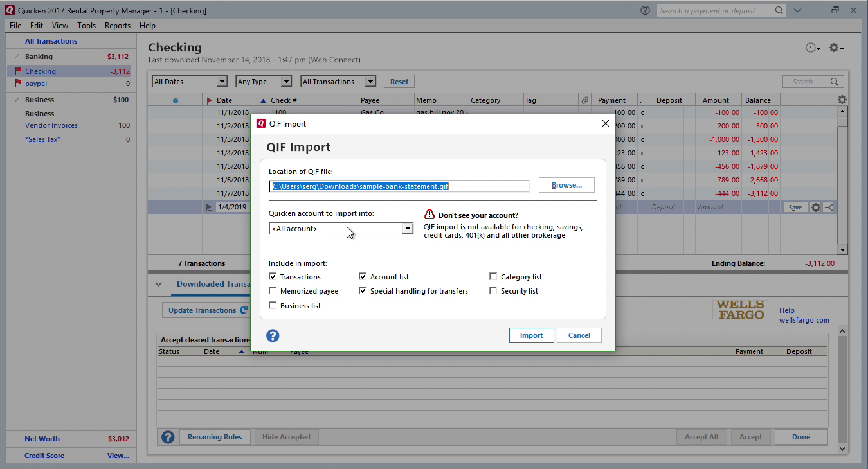Screen dimensions: 868x469
Task: Click the Wells Fargo logo
Action: pos(740,310)
